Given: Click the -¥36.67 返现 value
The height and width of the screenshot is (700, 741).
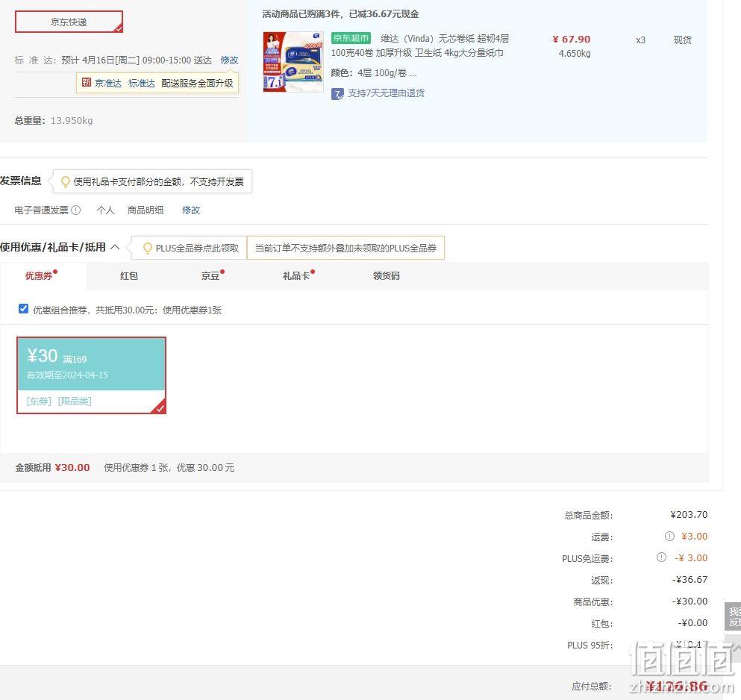Looking at the screenshot, I should pos(690,579).
